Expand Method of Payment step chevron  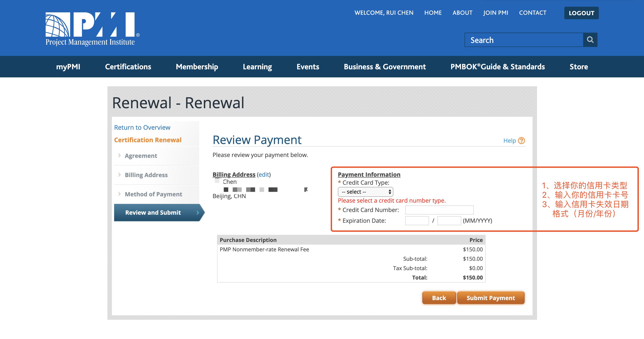pos(119,194)
